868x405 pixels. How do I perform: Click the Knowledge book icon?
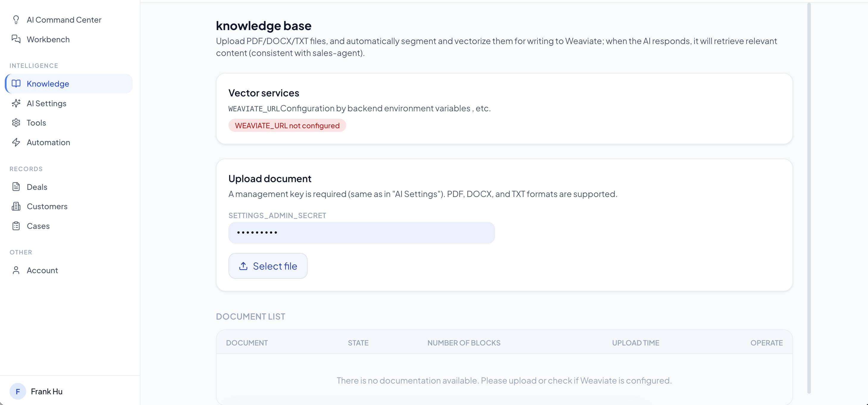click(16, 84)
